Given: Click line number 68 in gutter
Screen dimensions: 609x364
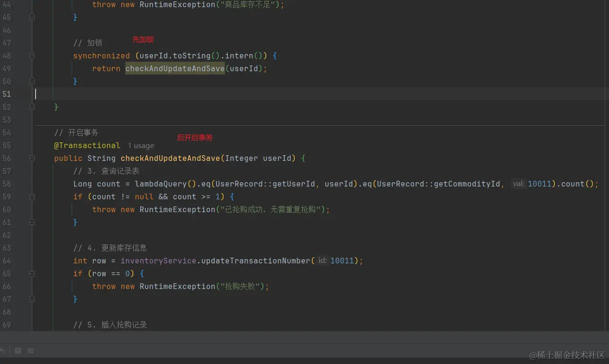Looking at the screenshot, I should (x=7, y=312).
